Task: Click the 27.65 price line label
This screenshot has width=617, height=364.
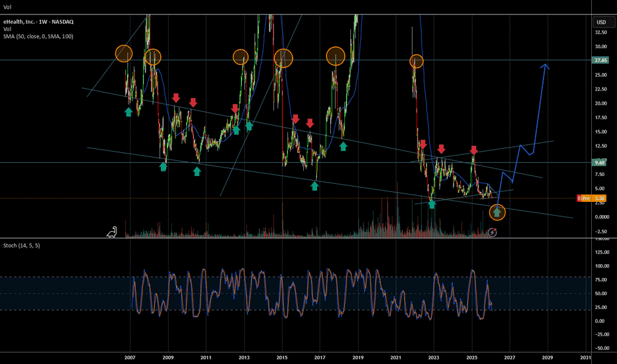Action: pos(601,60)
